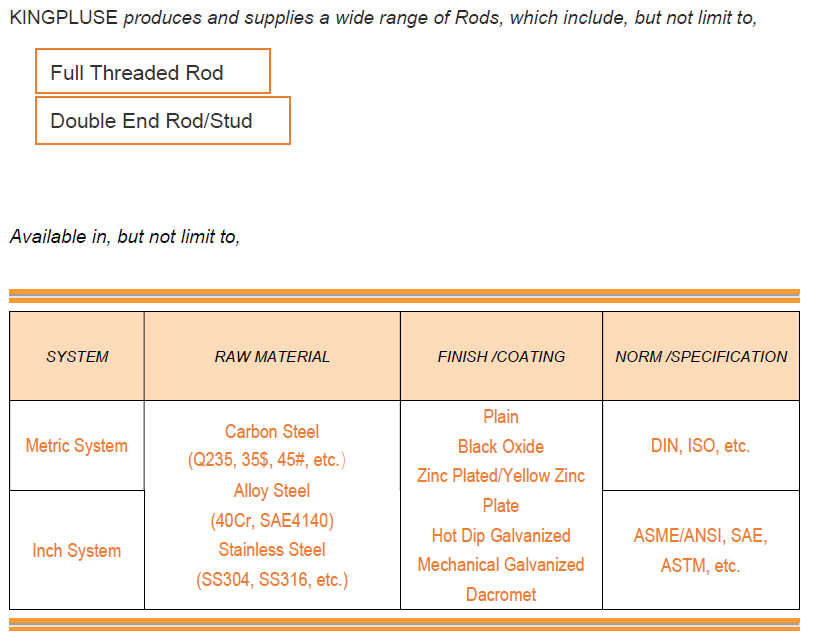Click the SS304, SS316 grades text

(x=272, y=580)
